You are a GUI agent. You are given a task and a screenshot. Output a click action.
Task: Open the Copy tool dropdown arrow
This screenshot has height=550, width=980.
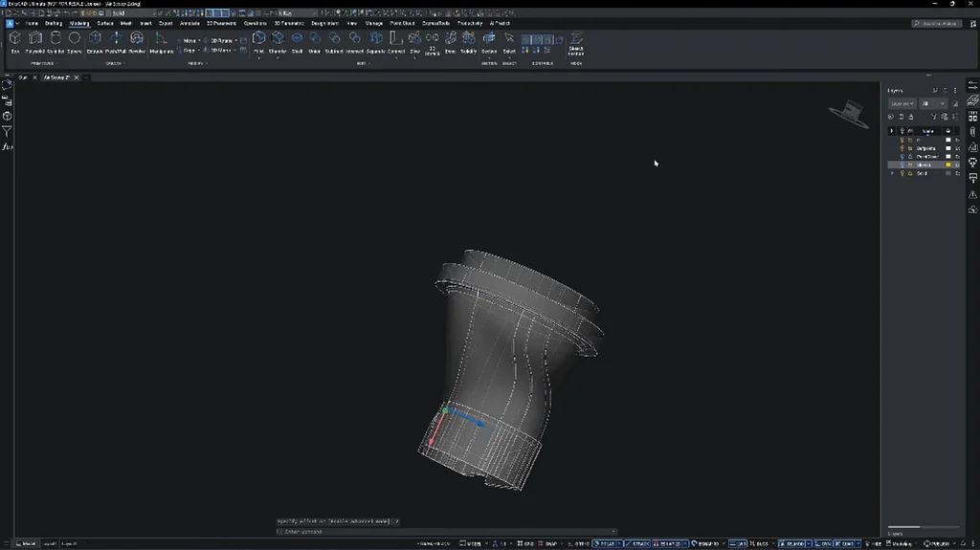point(199,50)
